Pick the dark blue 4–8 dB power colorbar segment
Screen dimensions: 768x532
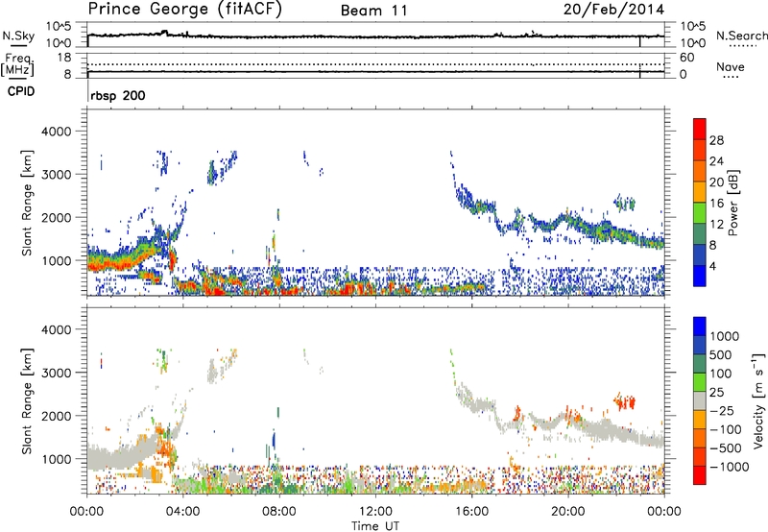700,255
